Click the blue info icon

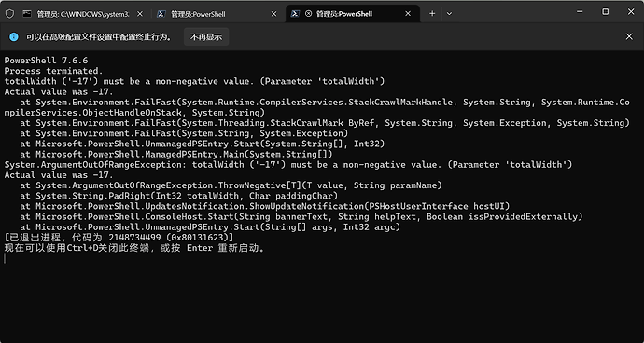14,37
